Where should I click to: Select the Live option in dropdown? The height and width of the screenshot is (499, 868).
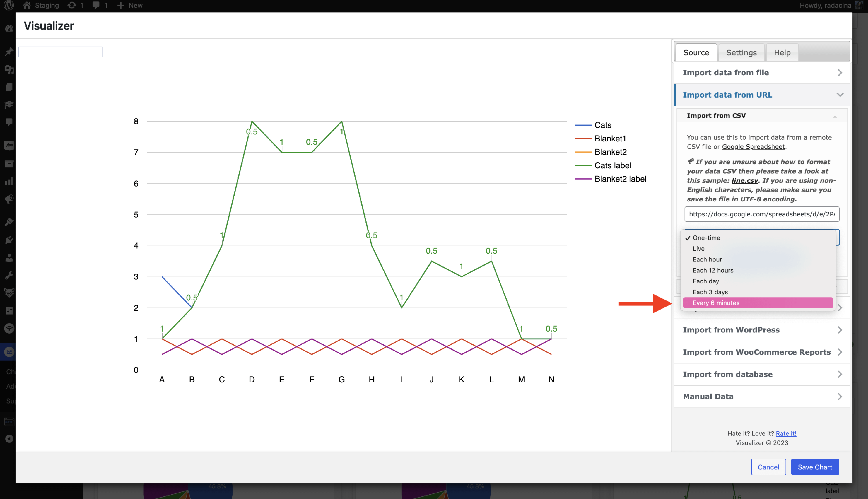698,248
